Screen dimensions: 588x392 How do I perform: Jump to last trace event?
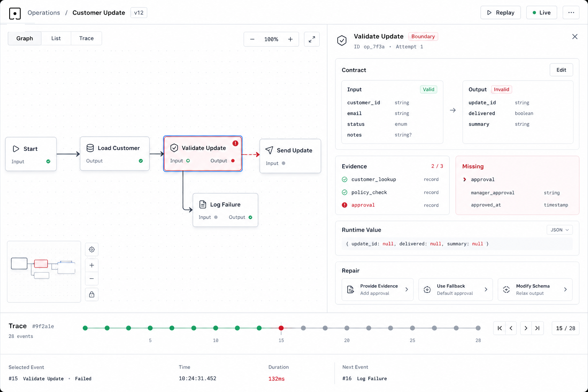point(537,328)
